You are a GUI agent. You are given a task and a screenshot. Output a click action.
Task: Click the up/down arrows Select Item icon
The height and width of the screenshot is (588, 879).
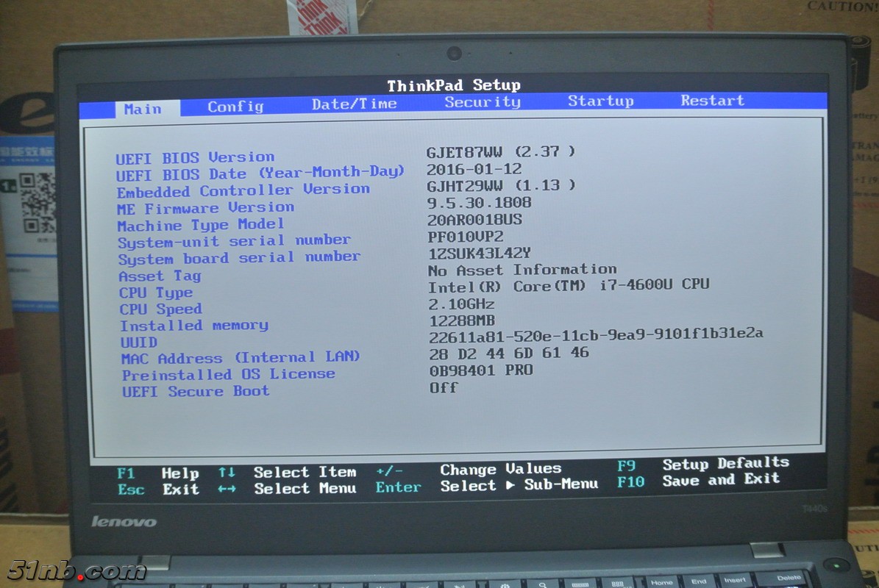point(227,473)
